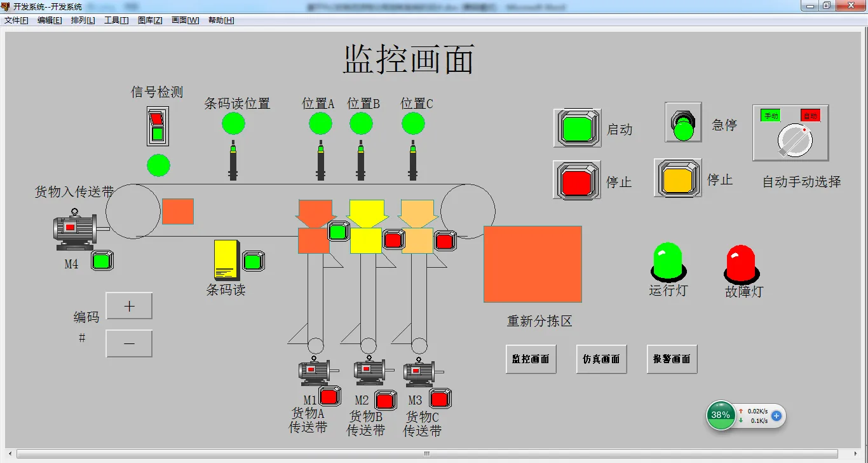This screenshot has width=868, height=463.
Task: Select the photoelectric sensor under 位置B
Action: point(361,160)
